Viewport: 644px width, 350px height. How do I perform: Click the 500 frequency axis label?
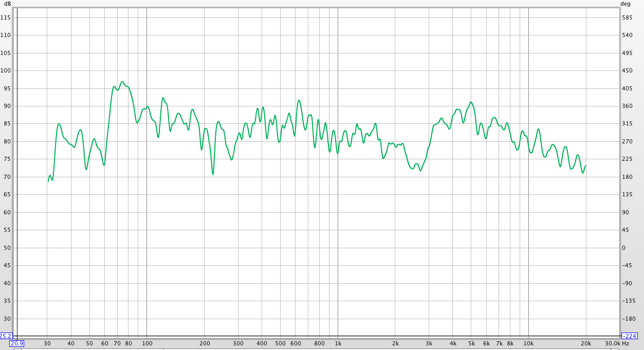[280, 343]
